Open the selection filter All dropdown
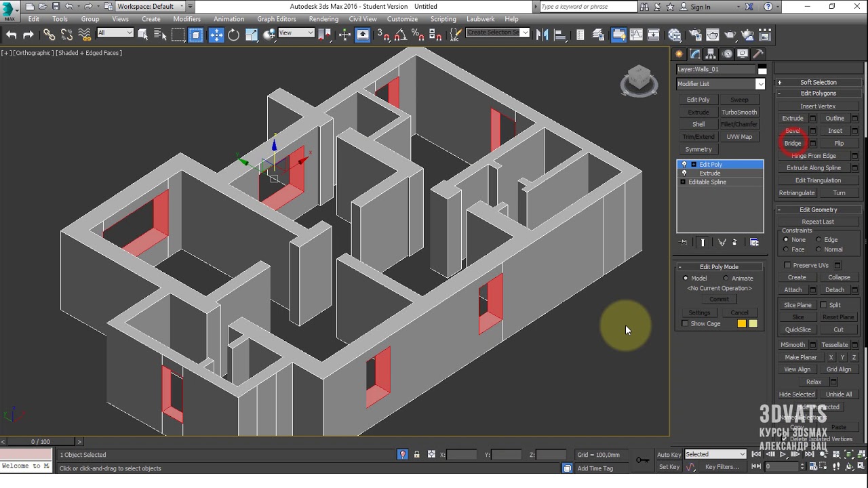 click(115, 33)
